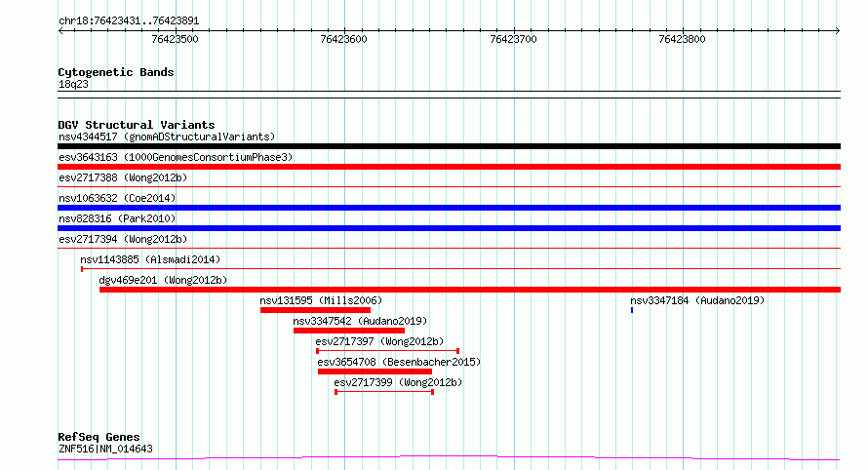
Task: Click the ruler's right arrow end
Action: pyautogui.click(x=838, y=31)
